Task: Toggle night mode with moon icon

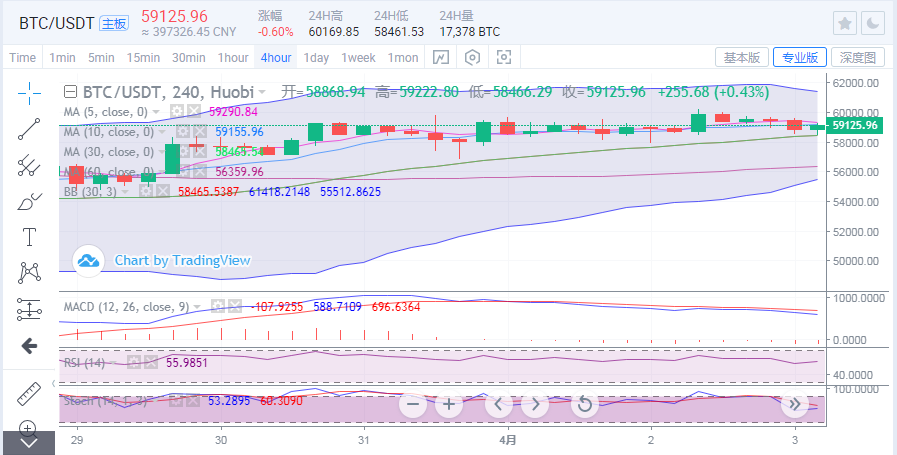Action: click(x=873, y=23)
